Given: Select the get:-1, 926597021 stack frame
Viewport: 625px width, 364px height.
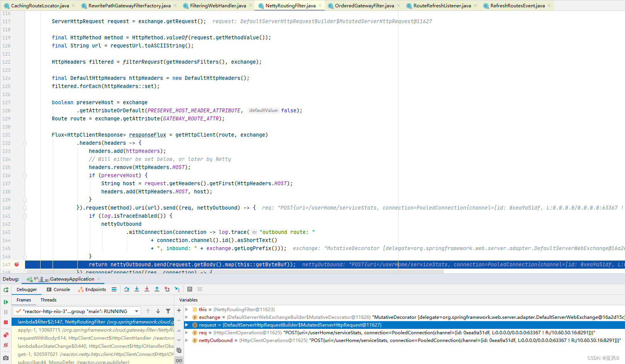Looking at the screenshot, I should tap(93, 354).
